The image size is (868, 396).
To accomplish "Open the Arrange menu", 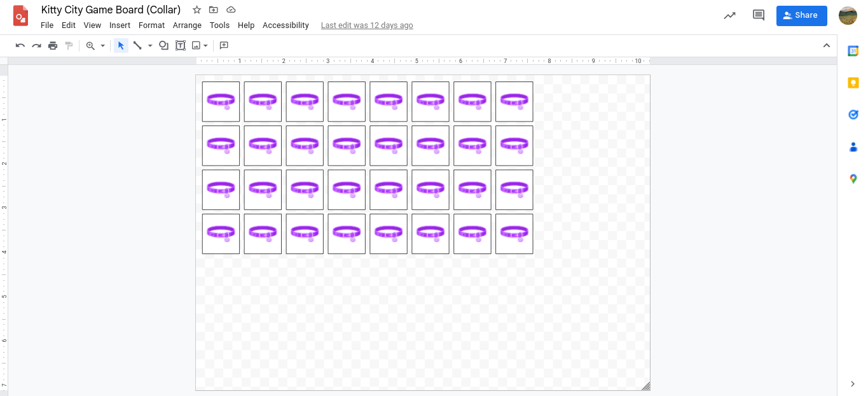I will (187, 25).
